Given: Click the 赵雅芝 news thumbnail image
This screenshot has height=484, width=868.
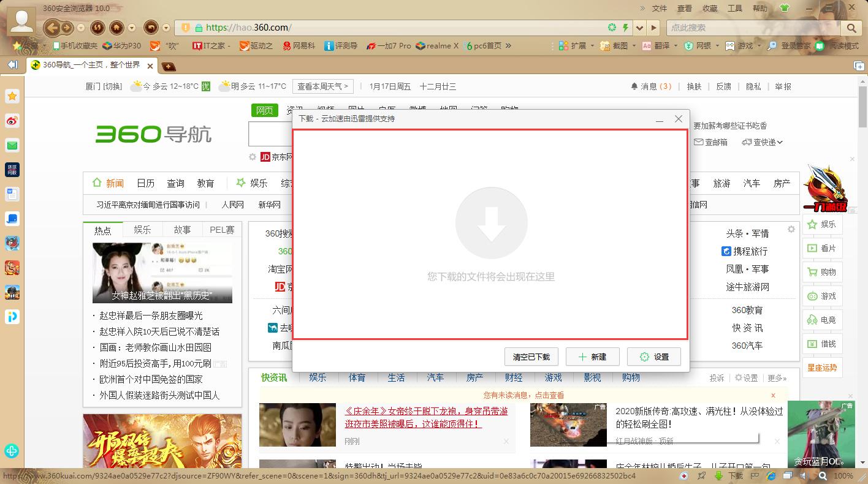Looking at the screenshot, I should coord(162,273).
